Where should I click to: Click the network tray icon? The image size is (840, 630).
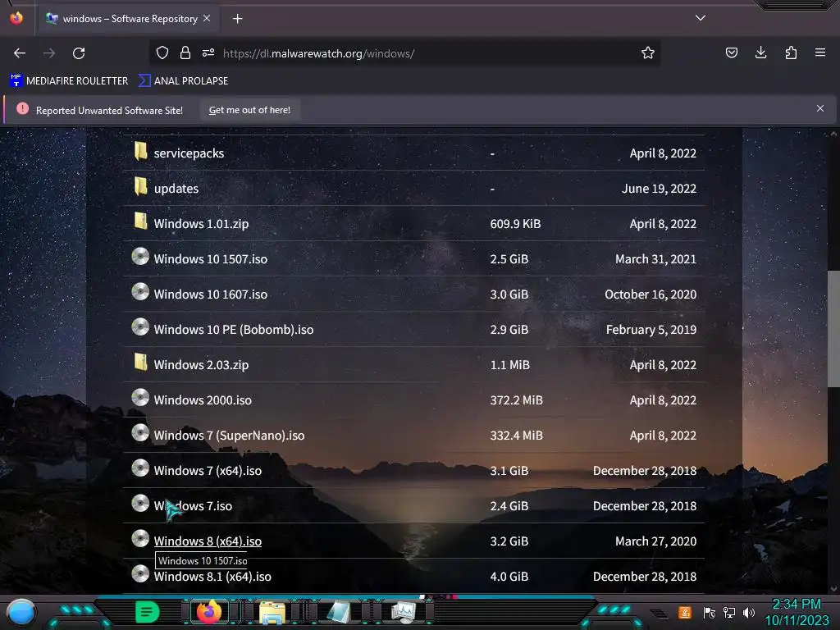pyautogui.click(x=729, y=612)
